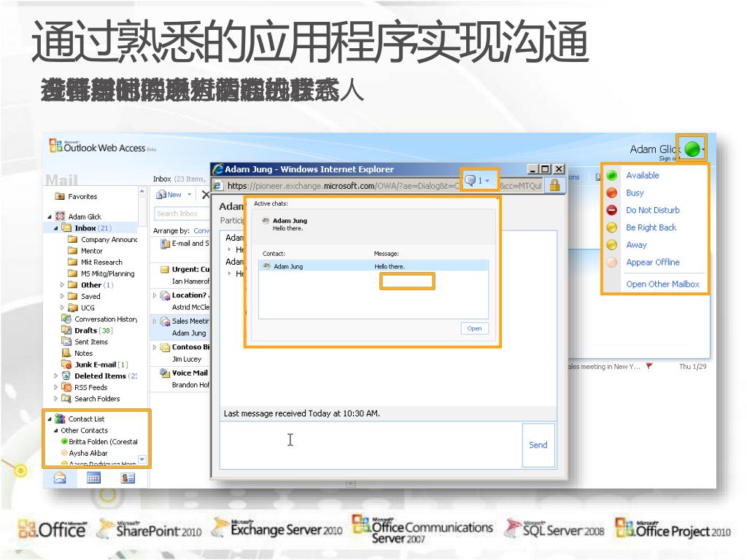The image size is (747, 560).
Task: Expand the Saved folder
Action: (62, 296)
